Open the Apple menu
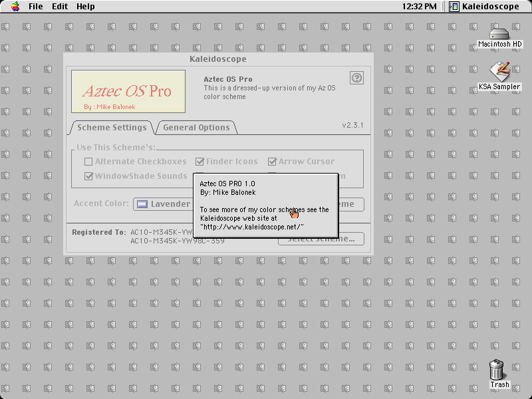This screenshot has width=532, height=399. [15, 7]
